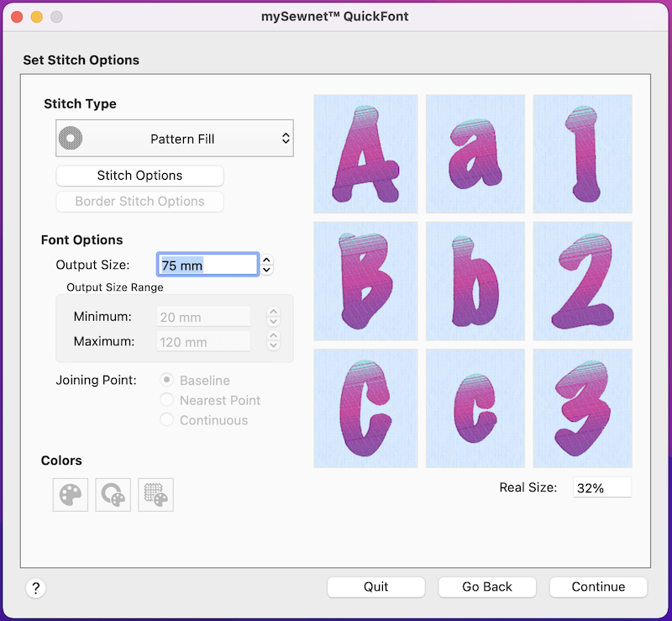
Task: Go Back to previous step
Action: tap(487, 587)
